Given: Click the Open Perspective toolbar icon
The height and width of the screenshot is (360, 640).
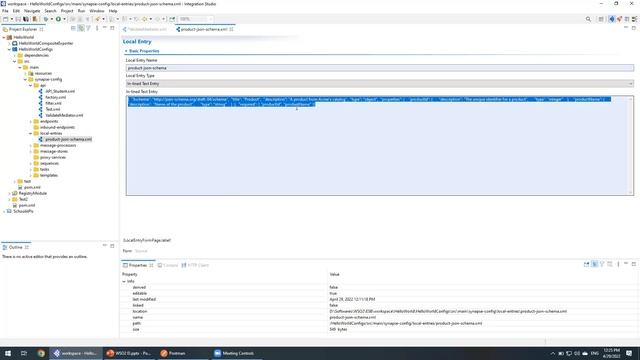Looking at the screenshot, I should click(x=601, y=19).
